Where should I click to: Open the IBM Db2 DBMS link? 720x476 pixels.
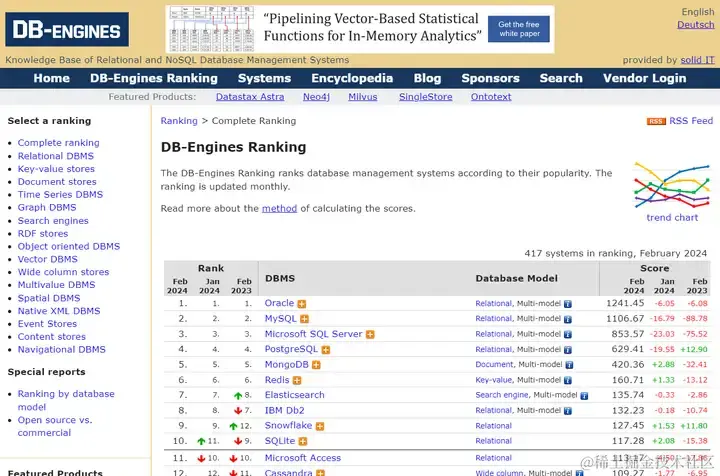[x=284, y=411]
